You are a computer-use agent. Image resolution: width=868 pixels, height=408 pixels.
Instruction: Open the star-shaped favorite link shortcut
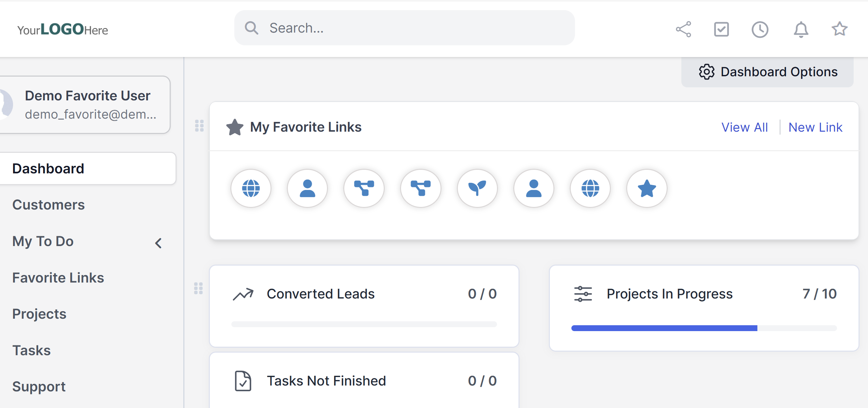pyautogui.click(x=647, y=188)
